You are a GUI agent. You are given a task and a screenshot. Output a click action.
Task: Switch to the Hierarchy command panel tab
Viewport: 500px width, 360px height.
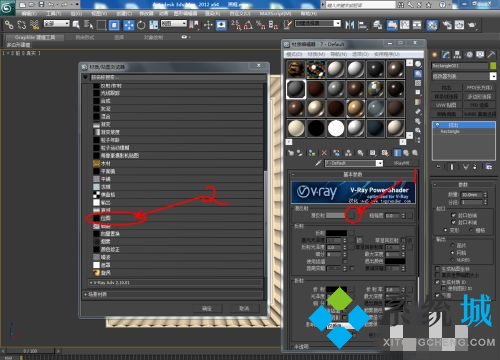[457, 54]
